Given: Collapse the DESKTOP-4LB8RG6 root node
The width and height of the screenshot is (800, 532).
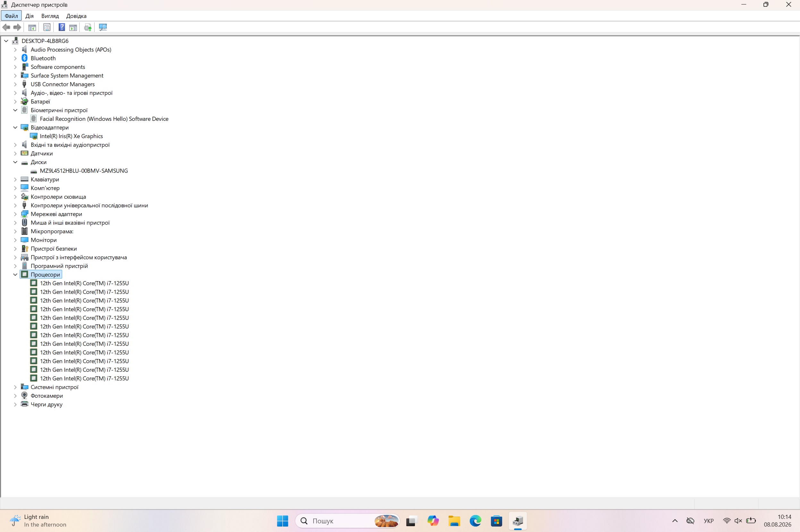Looking at the screenshot, I should pos(6,41).
